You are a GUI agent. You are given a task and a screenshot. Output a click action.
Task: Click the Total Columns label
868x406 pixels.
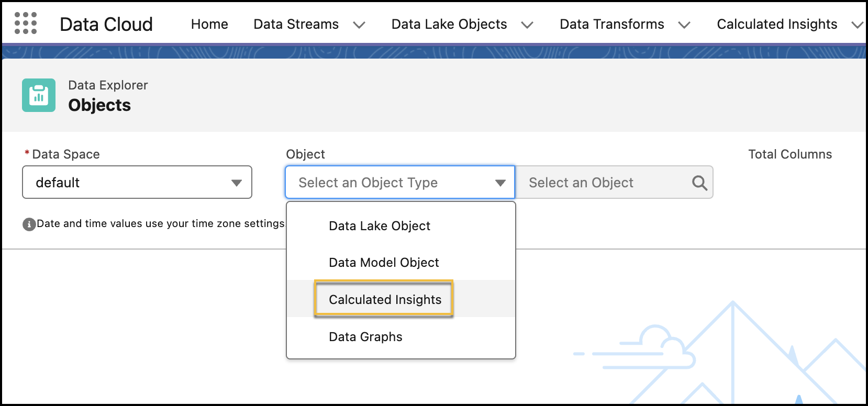click(790, 154)
